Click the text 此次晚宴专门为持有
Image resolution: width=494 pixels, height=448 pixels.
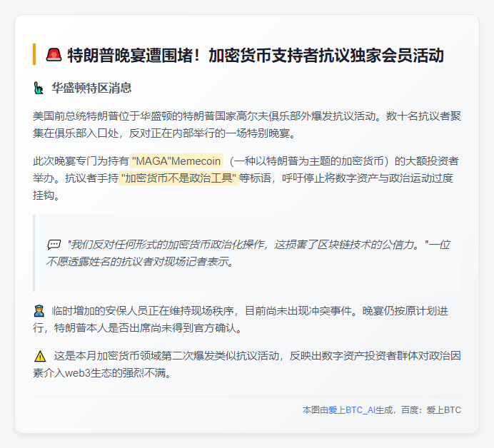pyautogui.click(x=81, y=161)
